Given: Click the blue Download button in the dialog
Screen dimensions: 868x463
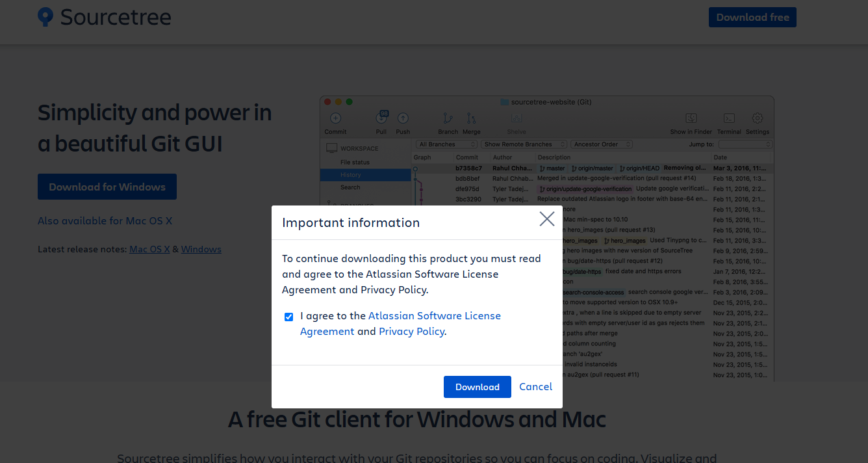Looking at the screenshot, I should coord(478,387).
